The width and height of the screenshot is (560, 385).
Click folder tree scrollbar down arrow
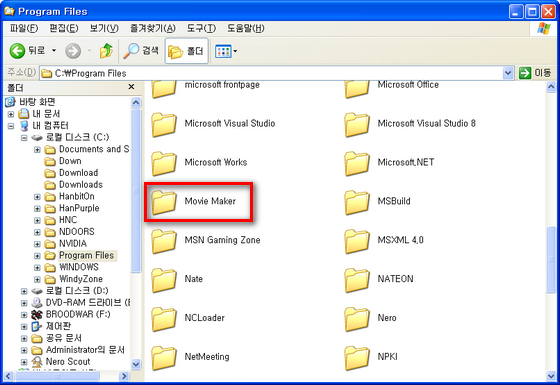pos(136,365)
